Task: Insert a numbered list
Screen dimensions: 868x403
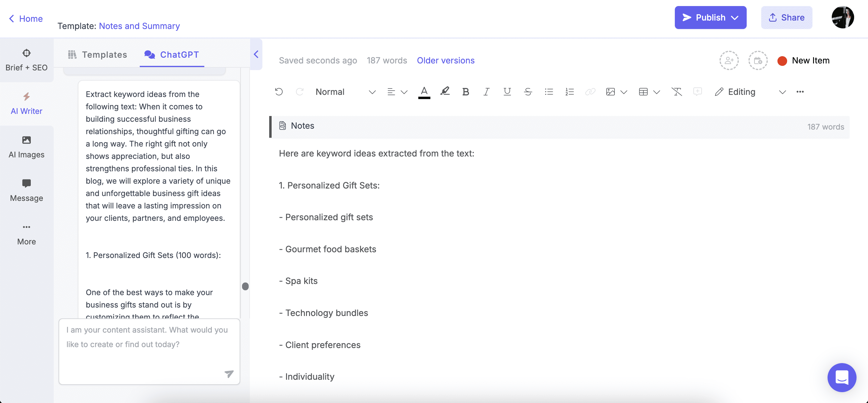Action: click(570, 92)
